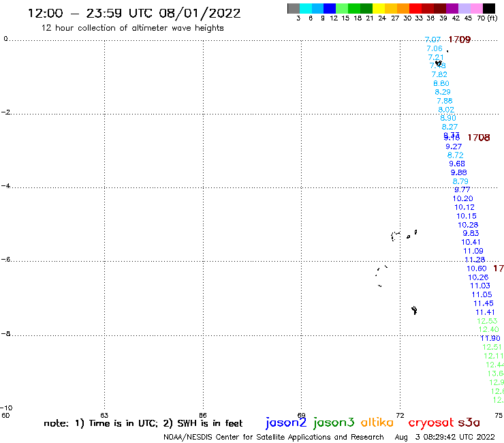Select green wave height value '12.40'

(489, 329)
